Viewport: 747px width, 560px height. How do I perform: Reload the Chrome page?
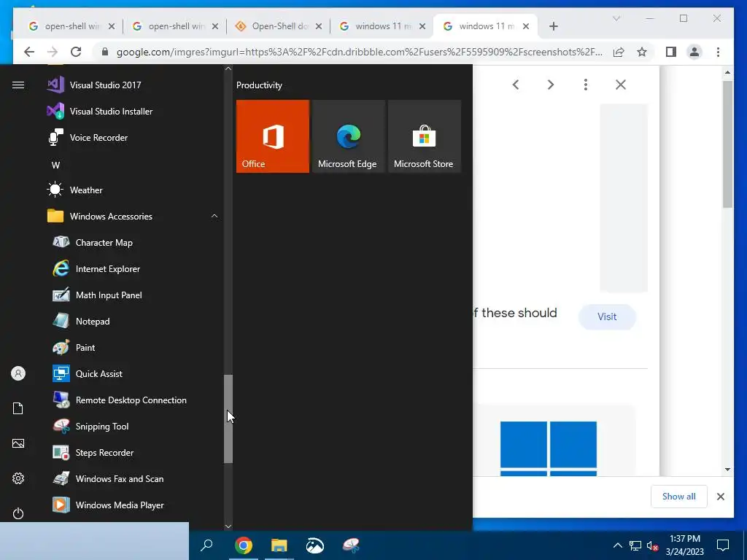tap(76, 52)
